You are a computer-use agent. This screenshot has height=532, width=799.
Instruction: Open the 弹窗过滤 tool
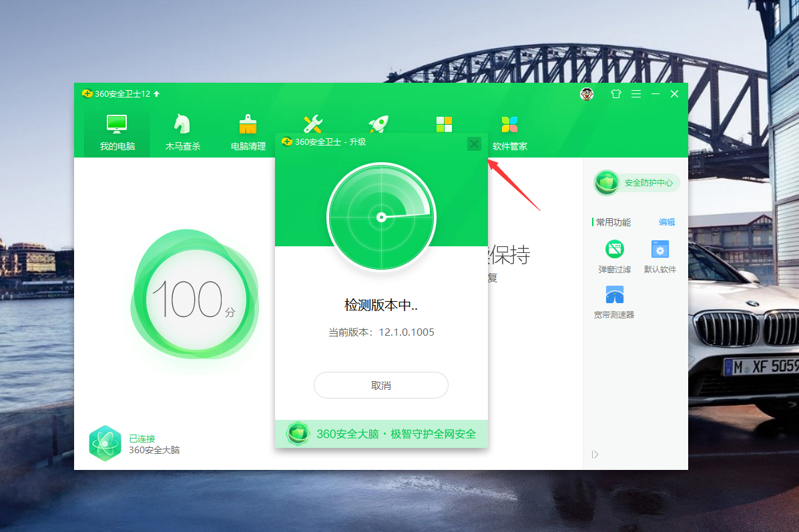(615, 257)
